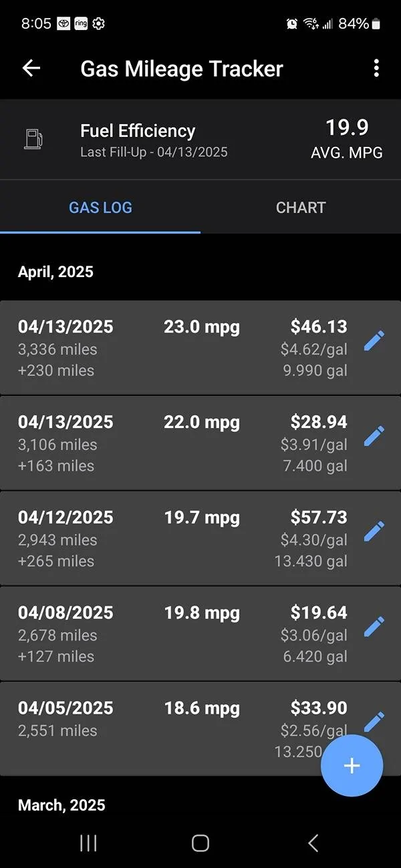Open the three-dot overflow menu
The image size is (401, 868).
point(376,68)
